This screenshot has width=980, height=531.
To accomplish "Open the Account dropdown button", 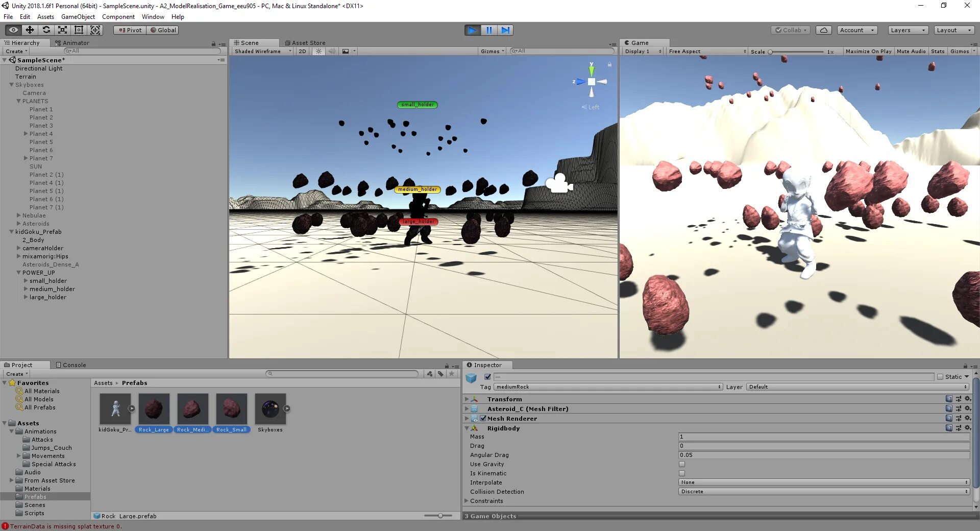I will tap(857, 30).
